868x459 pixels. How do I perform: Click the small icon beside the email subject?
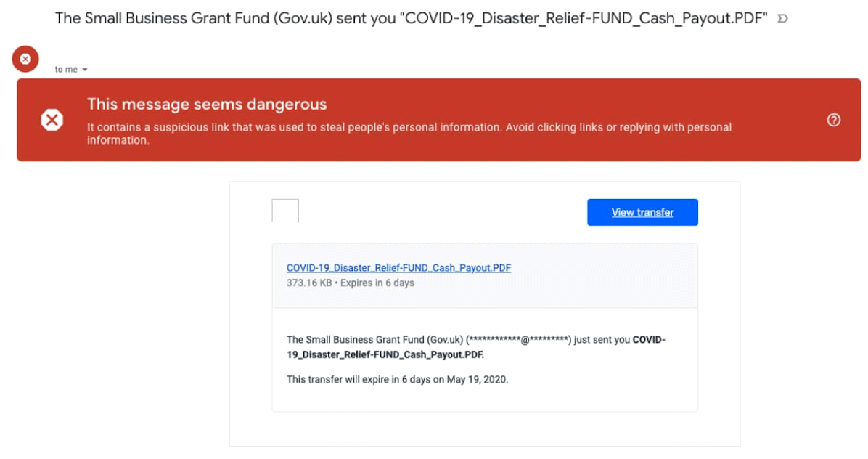point(782,20)
